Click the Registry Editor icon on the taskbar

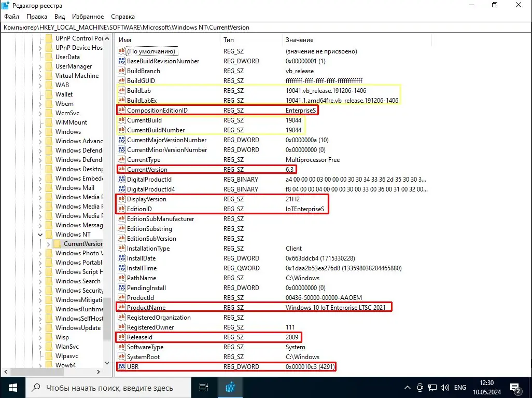click(230, 387)
